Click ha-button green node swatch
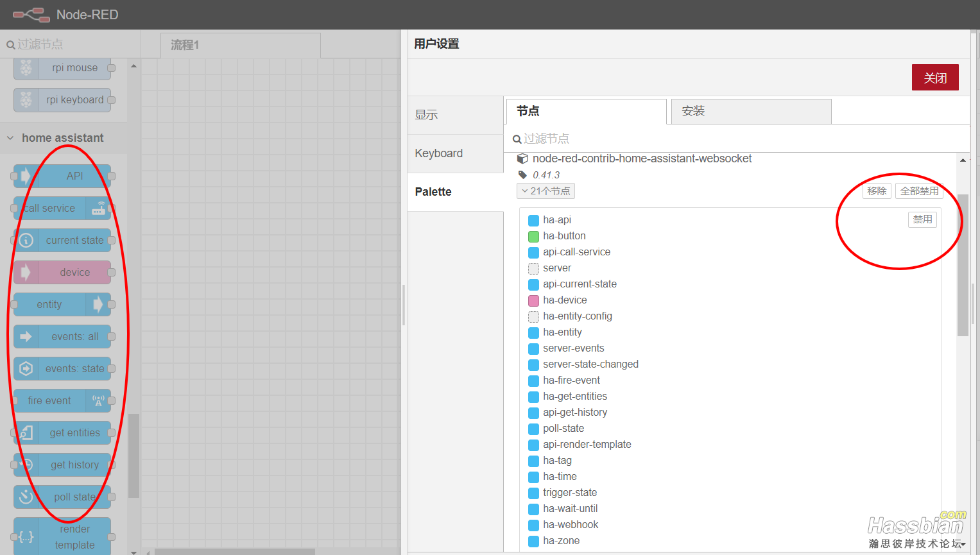Viewport: 980px width, 555px height. [533, 236]
